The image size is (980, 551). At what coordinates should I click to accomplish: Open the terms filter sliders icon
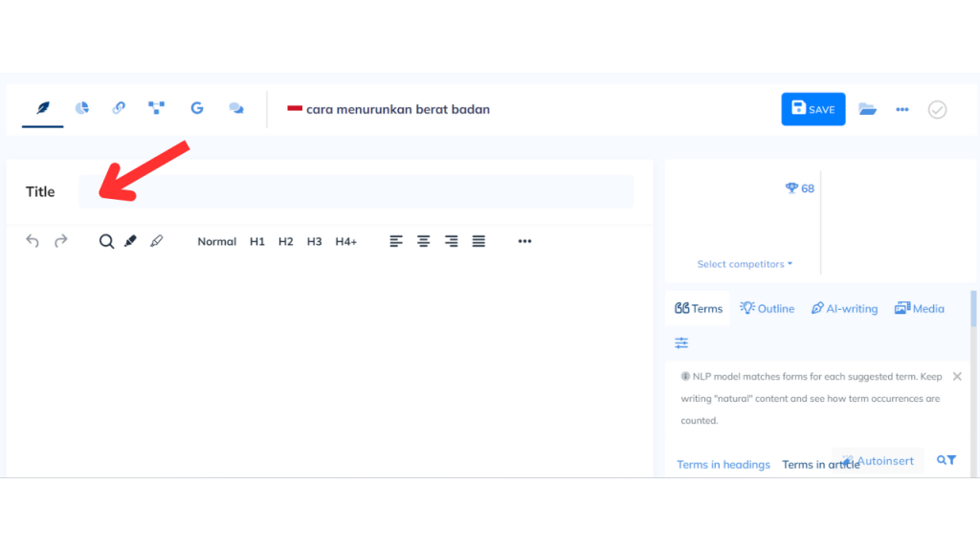[x=680, y=342]
